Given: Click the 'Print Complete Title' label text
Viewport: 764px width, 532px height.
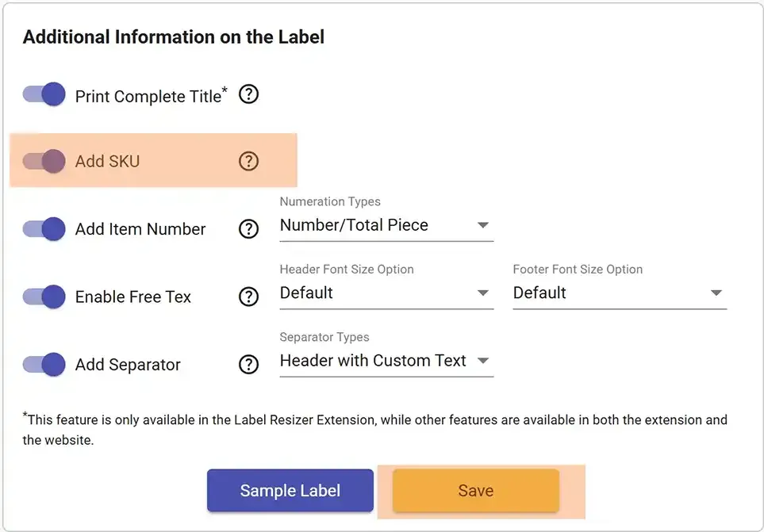Looking at the screenshot, I should (151, 95).
